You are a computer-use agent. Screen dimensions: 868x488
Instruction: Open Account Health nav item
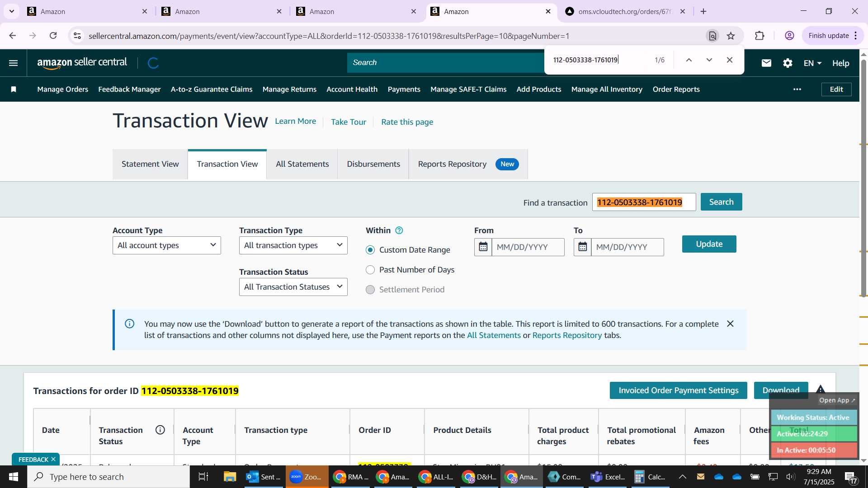352,89
